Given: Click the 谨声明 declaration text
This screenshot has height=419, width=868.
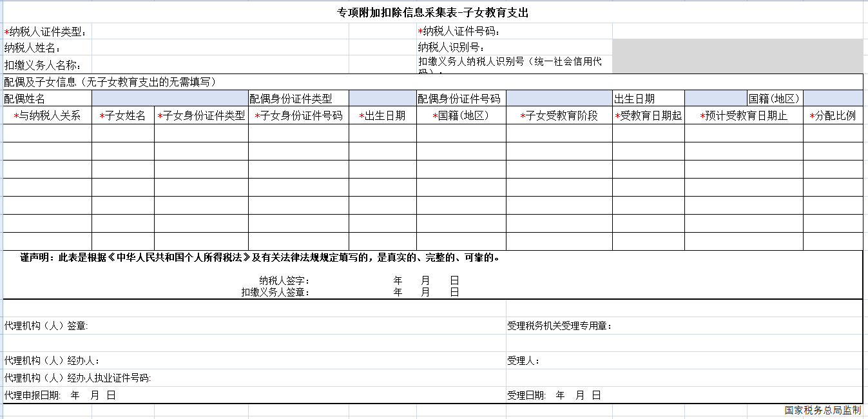Looking at the screenshot, I should click(x=260, y=258).
